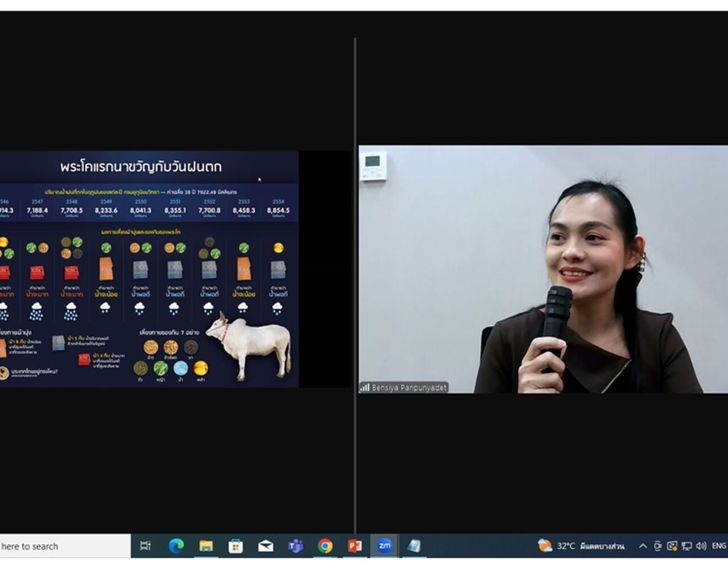Image resolution: width=728 pixels, height=569 pixels.
Task: Open the notepad-like app after Zoom icon
Action: [x=414, y=546]
